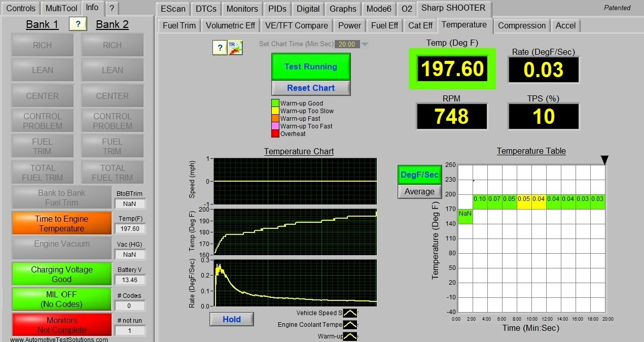Viewport: 644px width, 342px height.
Task: Select the MultiTool tab
Action: coord(60,8)
